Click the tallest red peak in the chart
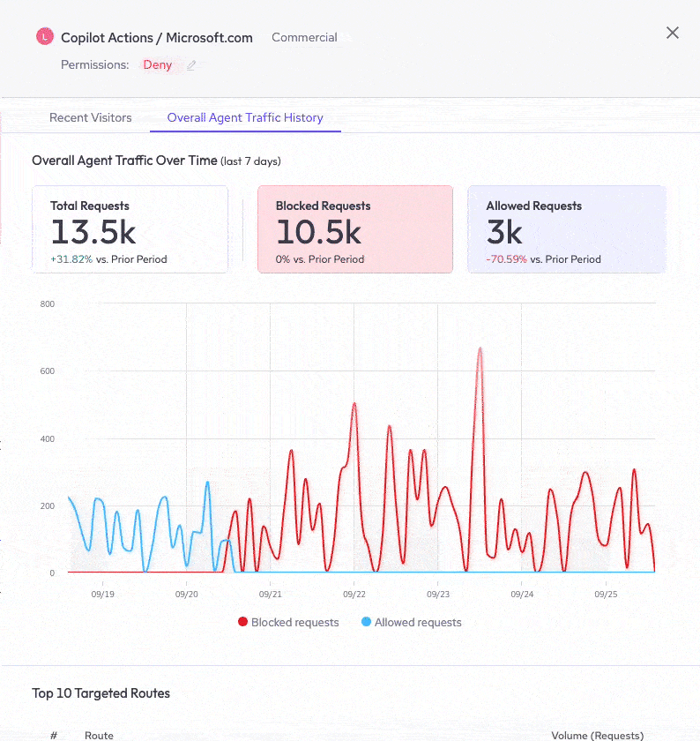 point(480,349)
